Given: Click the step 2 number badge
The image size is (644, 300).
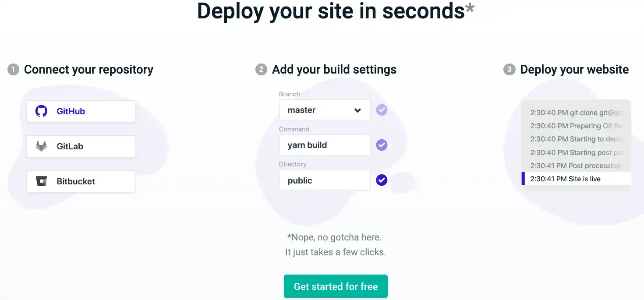Looking at the screenshot, I should pos(262,70).
